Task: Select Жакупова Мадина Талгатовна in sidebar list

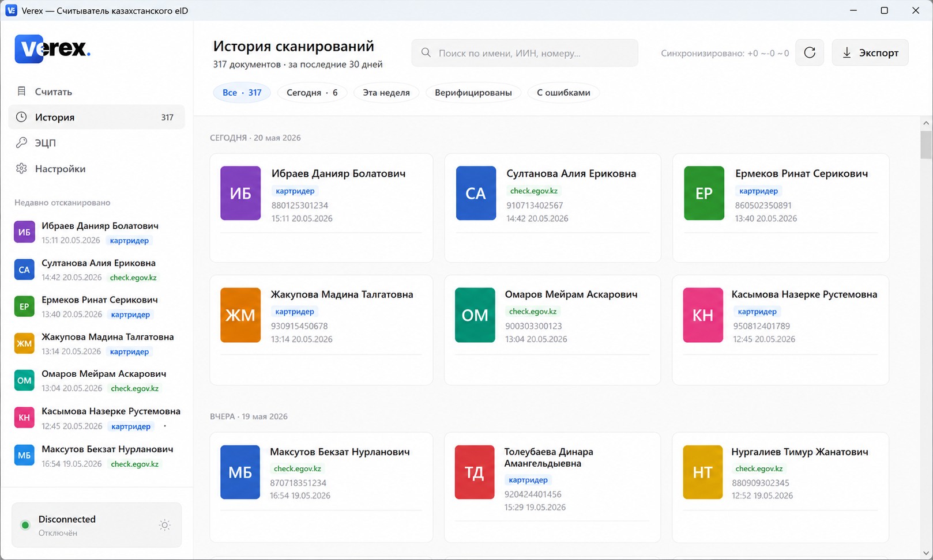Action: (x=108, y=336)
